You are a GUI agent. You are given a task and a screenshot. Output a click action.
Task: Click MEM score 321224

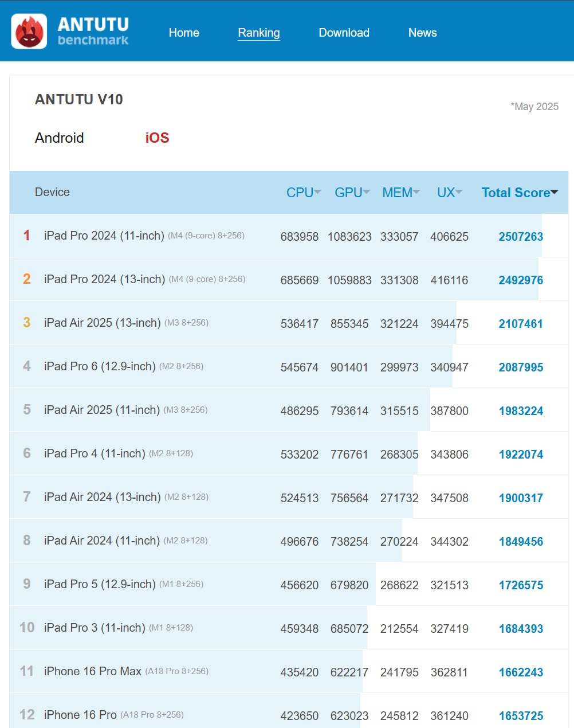399,324
